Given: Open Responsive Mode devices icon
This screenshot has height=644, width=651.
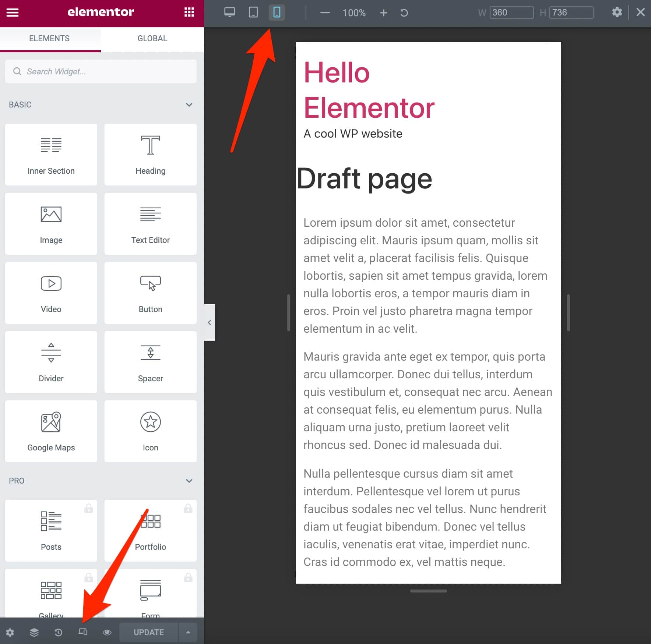Looking at the screenshot, I should tap(83, 632).
